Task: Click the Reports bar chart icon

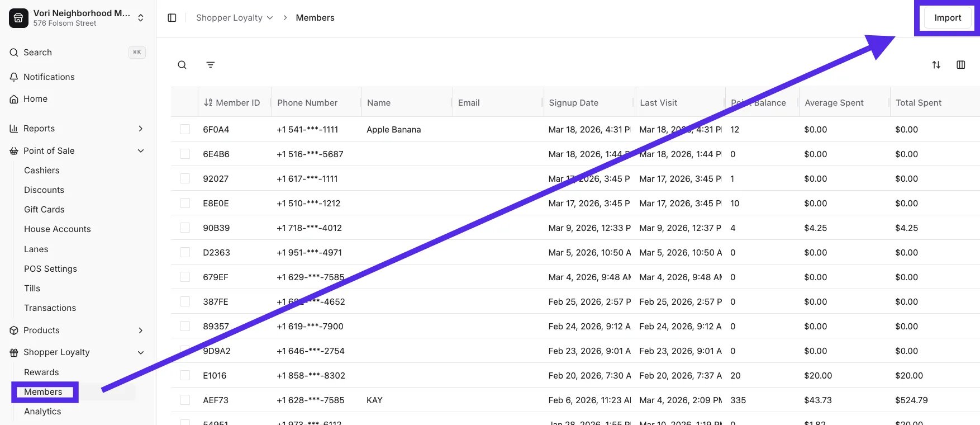Action: tap(14, 129)
